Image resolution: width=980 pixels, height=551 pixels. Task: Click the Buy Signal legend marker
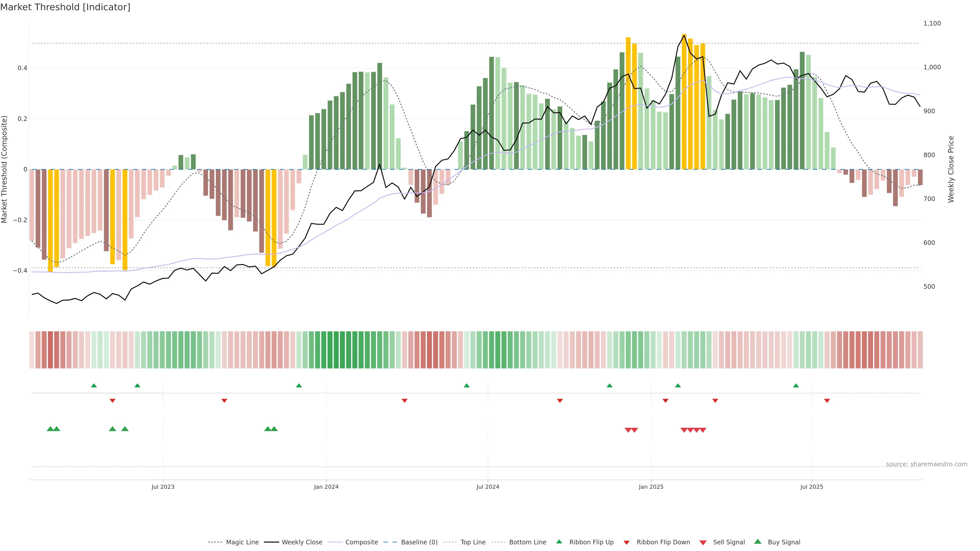tap(758, 542)
